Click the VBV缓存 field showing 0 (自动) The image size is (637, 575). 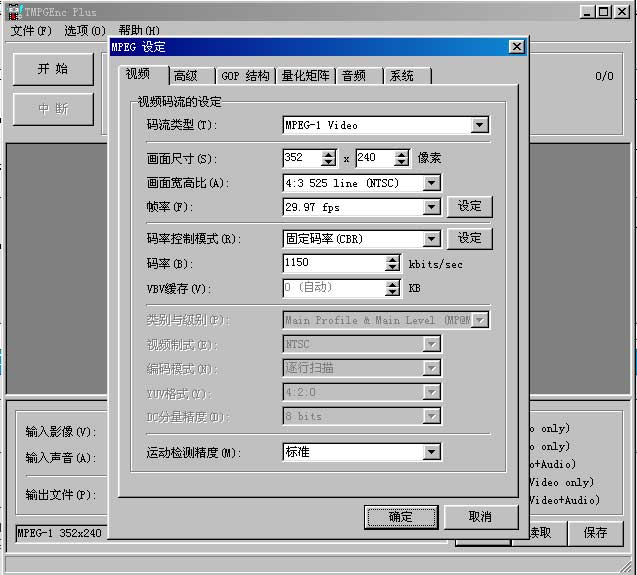[x=334, y=288]
